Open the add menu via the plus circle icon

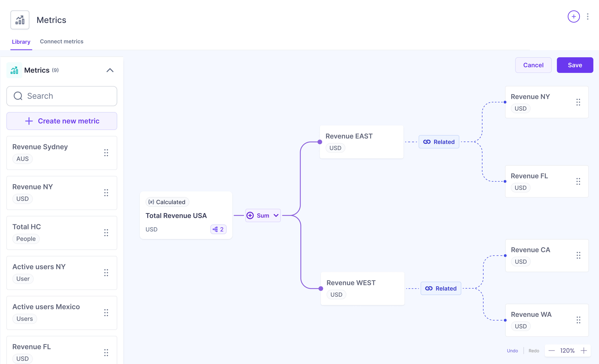point(574,16)
